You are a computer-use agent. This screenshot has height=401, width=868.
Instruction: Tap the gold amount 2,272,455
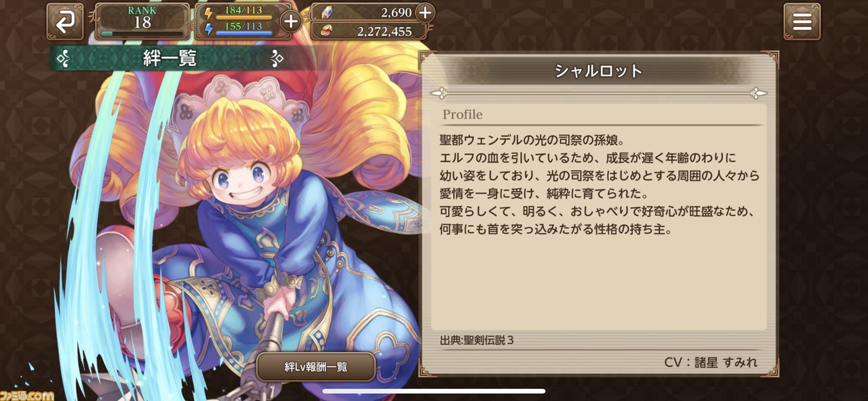pos(384,31)
